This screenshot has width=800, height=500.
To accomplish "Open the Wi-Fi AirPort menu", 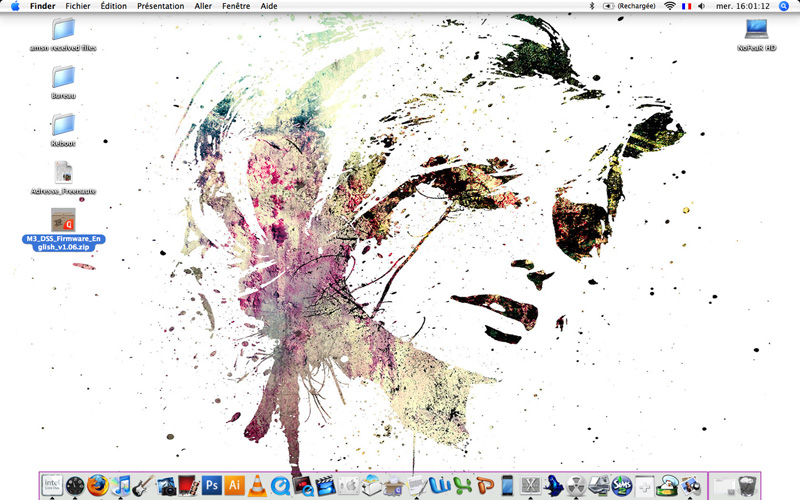I will click(670, 6).
